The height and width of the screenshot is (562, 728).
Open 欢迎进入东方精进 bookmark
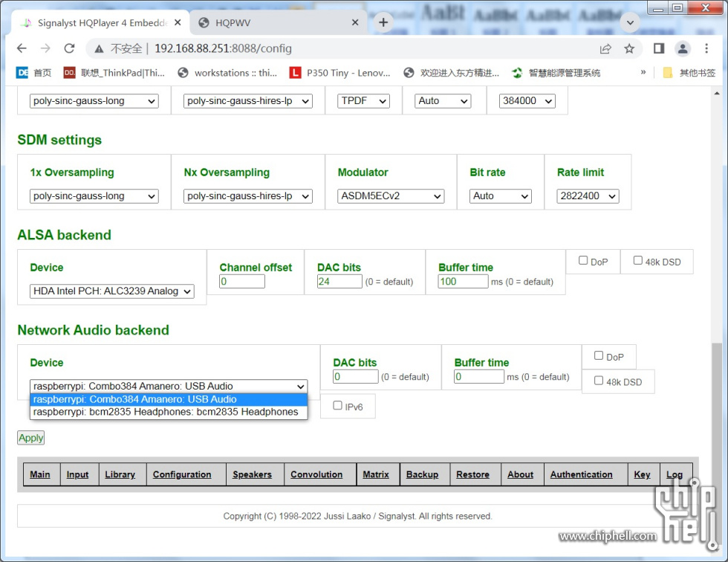point(452,72)
